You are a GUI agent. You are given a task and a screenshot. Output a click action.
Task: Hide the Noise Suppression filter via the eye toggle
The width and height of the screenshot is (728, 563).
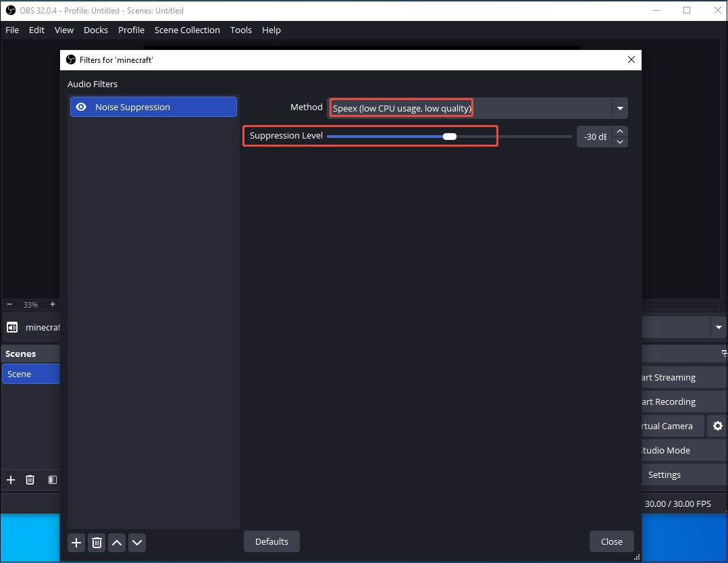[81, 107]
